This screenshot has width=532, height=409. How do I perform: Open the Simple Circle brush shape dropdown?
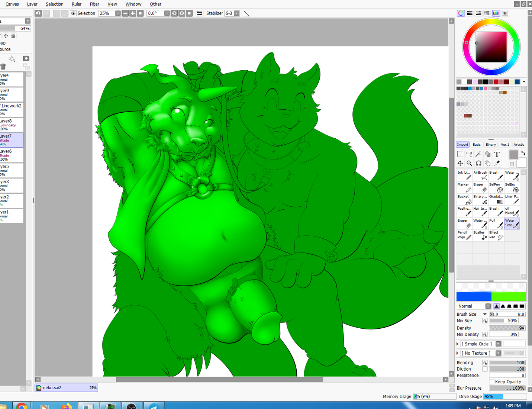click(x=498, y=344)
